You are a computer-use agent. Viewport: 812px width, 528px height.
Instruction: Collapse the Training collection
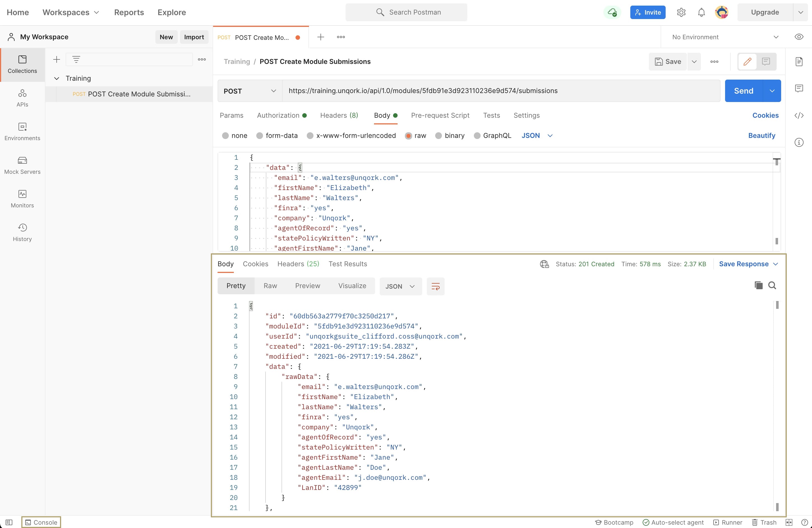tap(57, 78)
